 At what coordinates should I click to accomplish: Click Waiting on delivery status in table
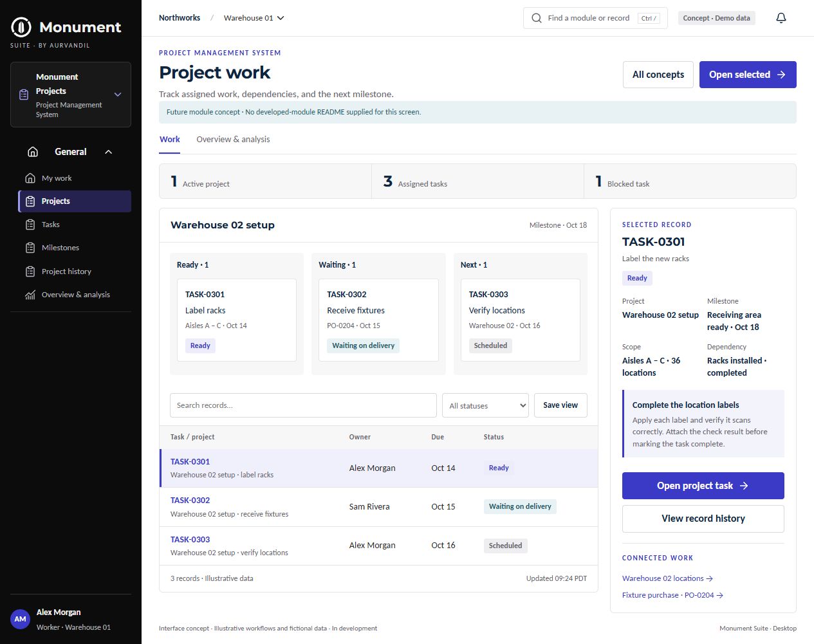[x=520, y=506]
